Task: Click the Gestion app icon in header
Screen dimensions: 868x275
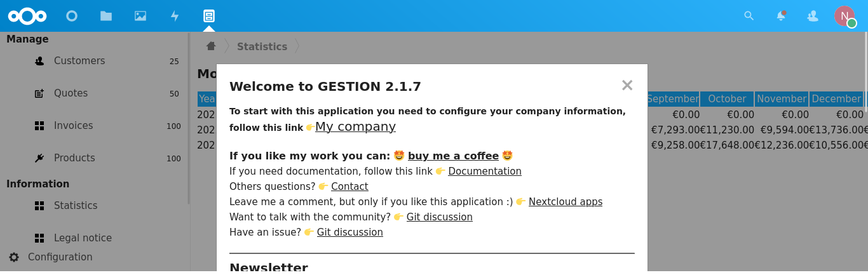Action: point(209,16)
